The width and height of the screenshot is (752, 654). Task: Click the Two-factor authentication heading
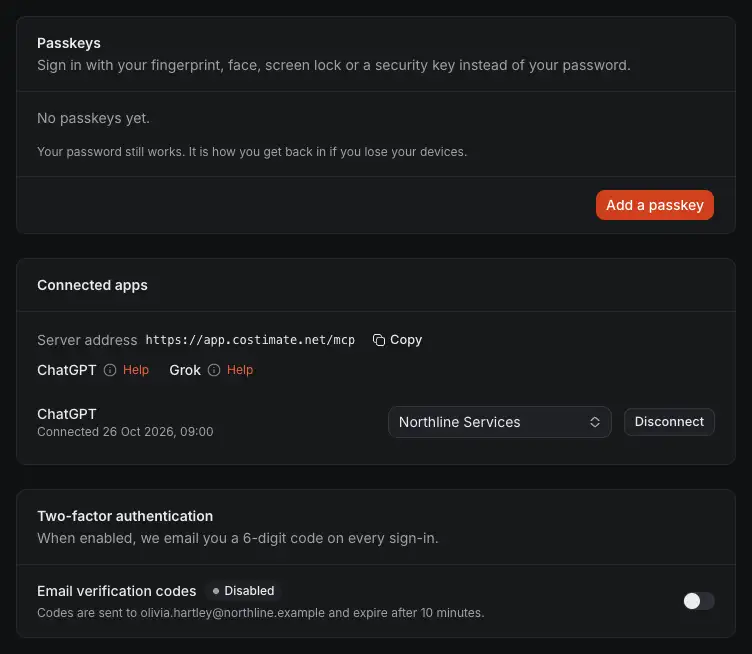[x=125, y=516]
